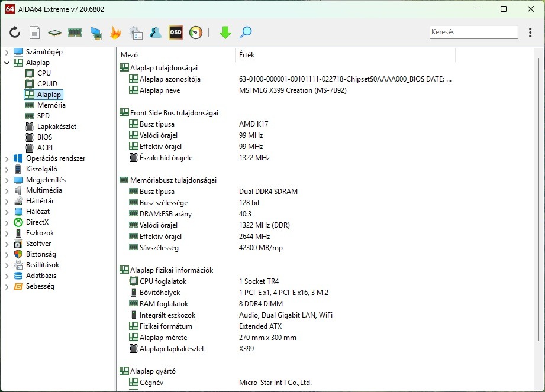This screenshot has height=392, width=545.
Task: Select the SPD tree item
Action: point(43,116)
